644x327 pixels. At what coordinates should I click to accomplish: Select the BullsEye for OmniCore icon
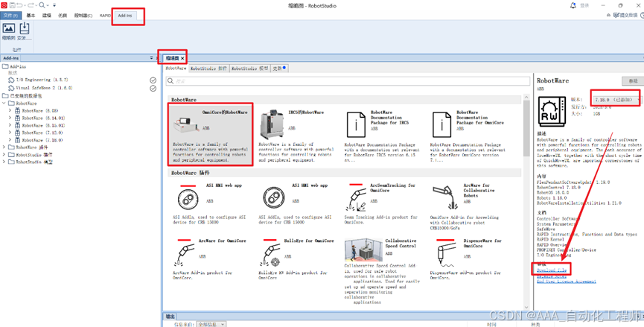click(x=270, y=253)
